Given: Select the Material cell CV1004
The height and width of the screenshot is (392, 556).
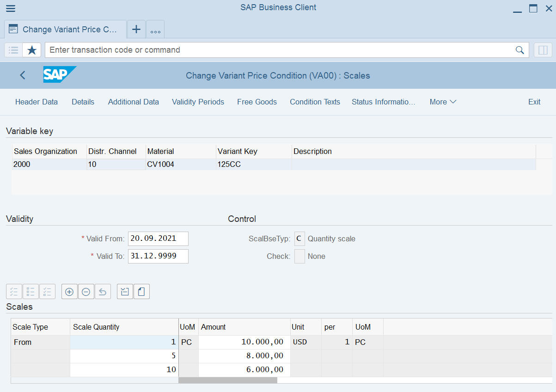Looking at the screenshot, I should (181, 164).
